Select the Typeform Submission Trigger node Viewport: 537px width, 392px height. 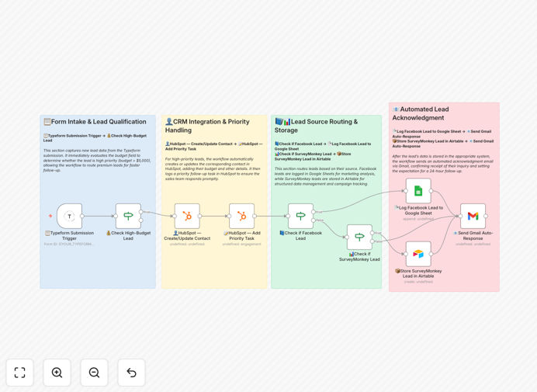point(70,217)
